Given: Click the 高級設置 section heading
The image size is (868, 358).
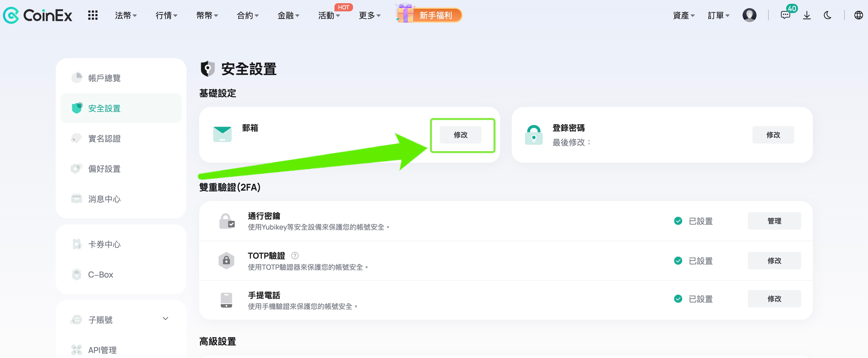Looking at the screenshot, I should (218, 341).
